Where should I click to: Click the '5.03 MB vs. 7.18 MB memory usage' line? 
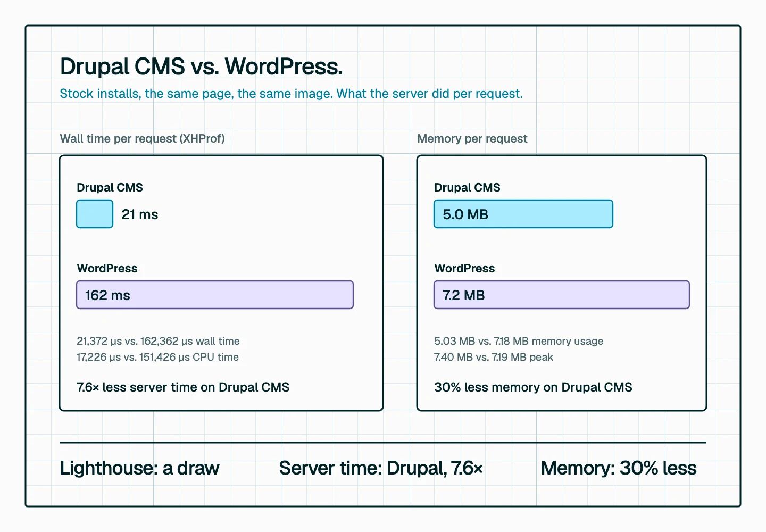[519, 341]
